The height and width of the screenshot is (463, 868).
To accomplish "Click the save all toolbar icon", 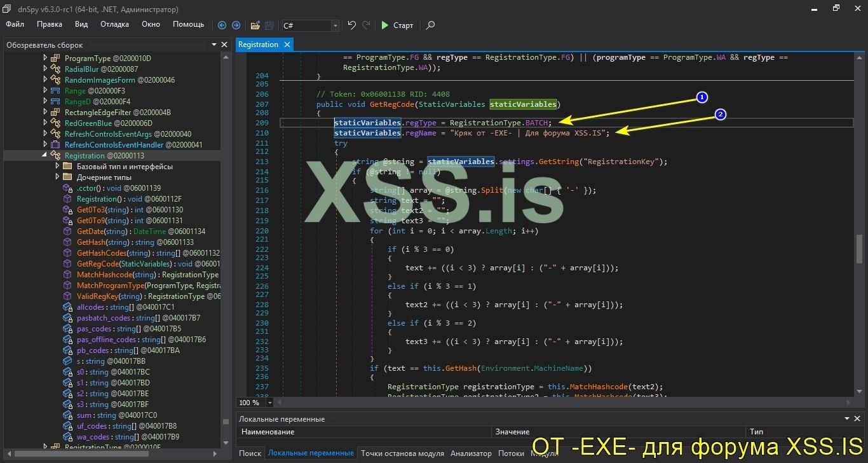I will (x=269, y=25).
